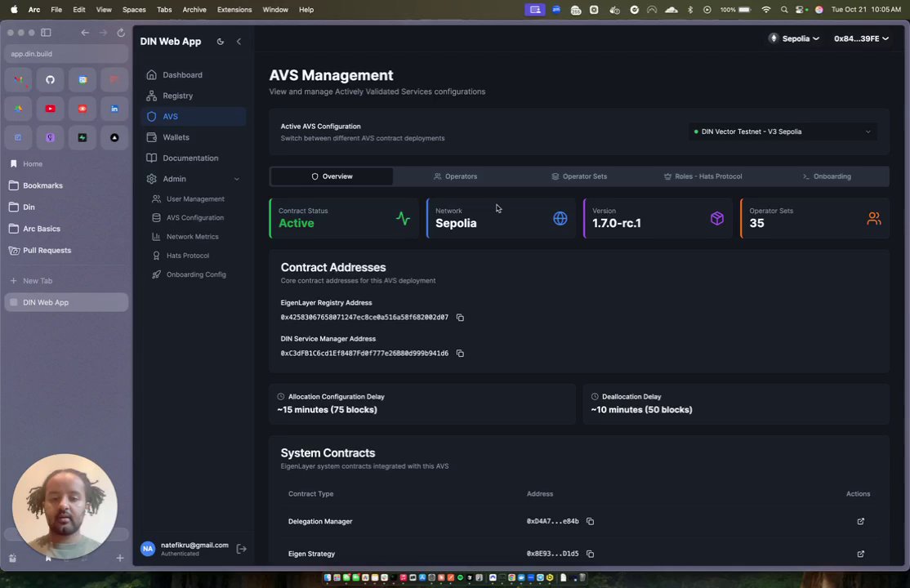This screenshot has width=910, height=588.
Task: Open the File menu
Action: pyautogui.click(x=56, y=10)
